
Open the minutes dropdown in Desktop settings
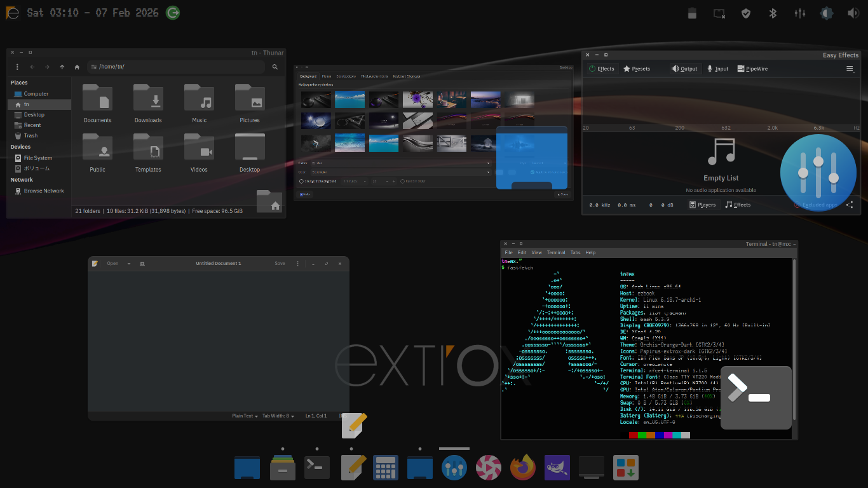[355, 181]
